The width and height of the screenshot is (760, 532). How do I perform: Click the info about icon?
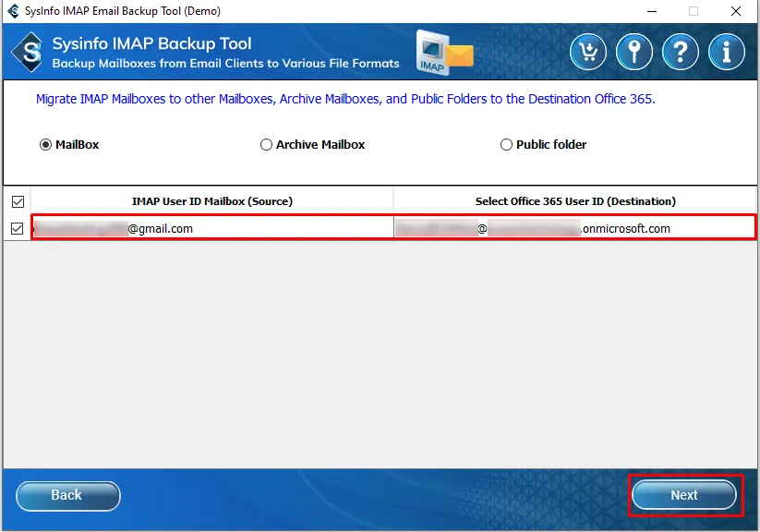727,51
